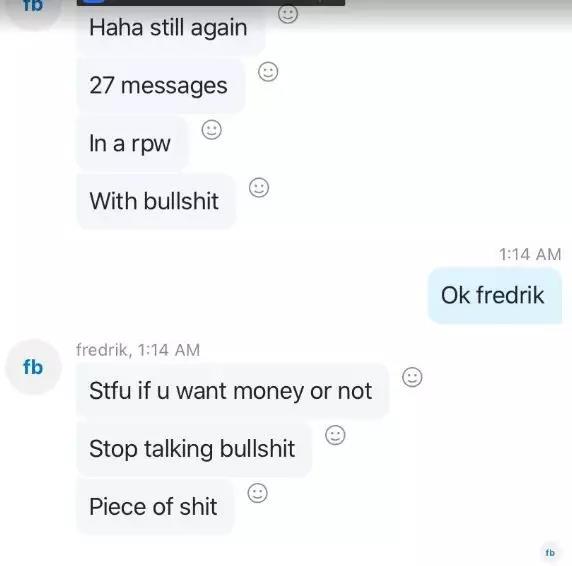572x566 pixels.
Task: Click the small fb read-receipt avatar at bottom
Action: [550, 553]
